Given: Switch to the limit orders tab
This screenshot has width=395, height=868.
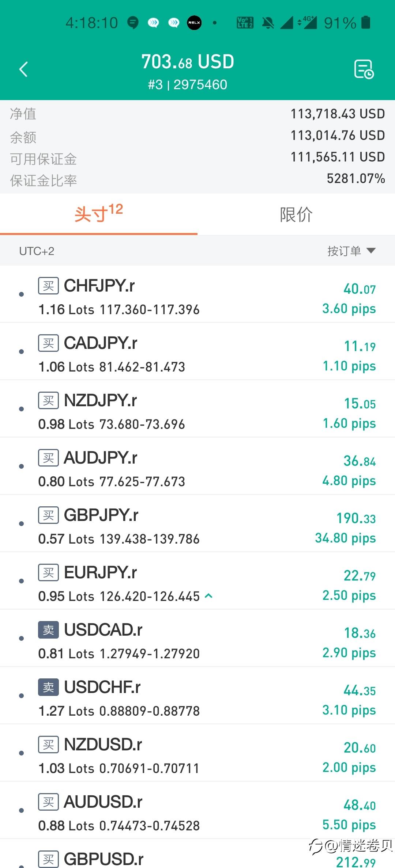Looking at the screenshot, I should 296,214.
